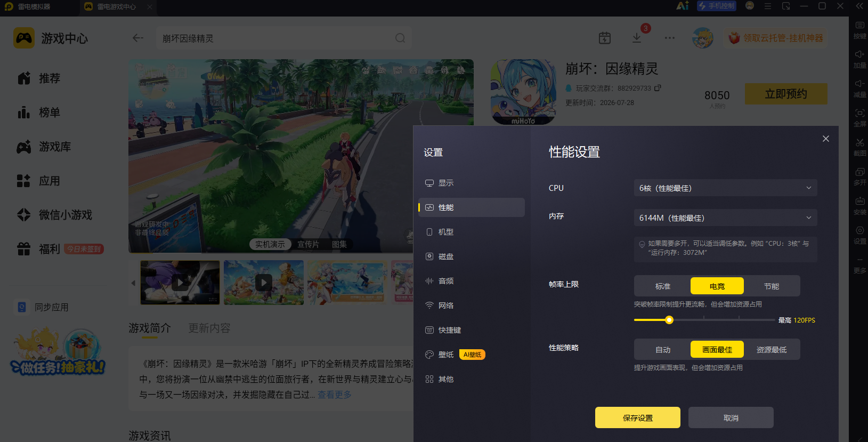Open the 按键 keymapping tool in right sidebar
The image size is (868, 442).
(x=859, y=30)
